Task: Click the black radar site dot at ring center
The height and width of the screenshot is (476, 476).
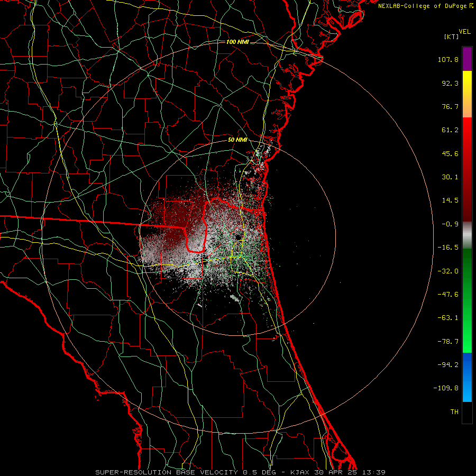Action: [237, 237]
